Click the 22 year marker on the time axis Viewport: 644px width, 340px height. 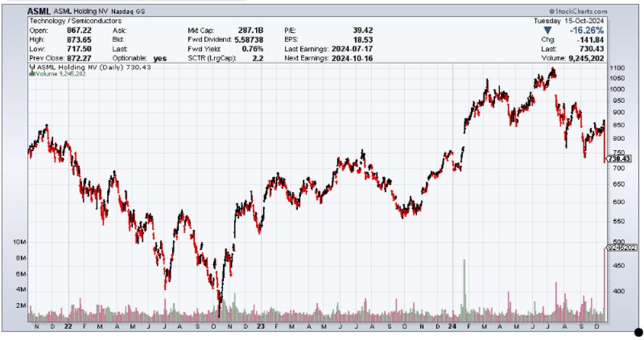click(68, 326)
